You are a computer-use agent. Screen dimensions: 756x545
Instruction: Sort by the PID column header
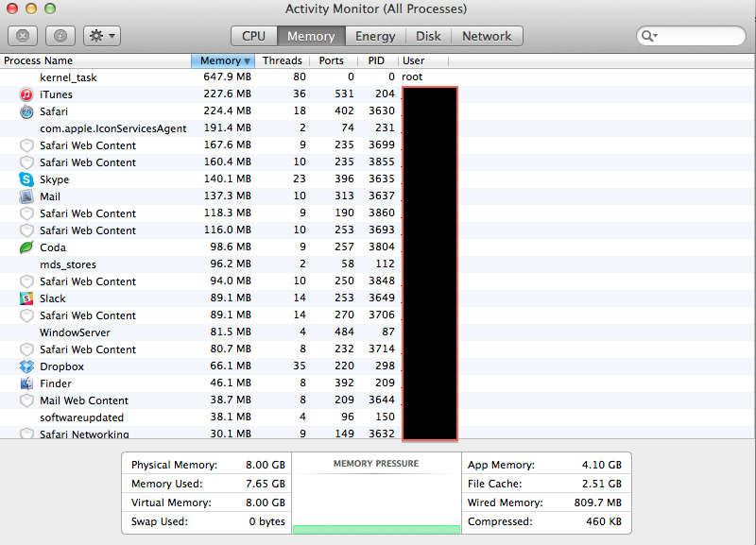[x=376, y=60]
